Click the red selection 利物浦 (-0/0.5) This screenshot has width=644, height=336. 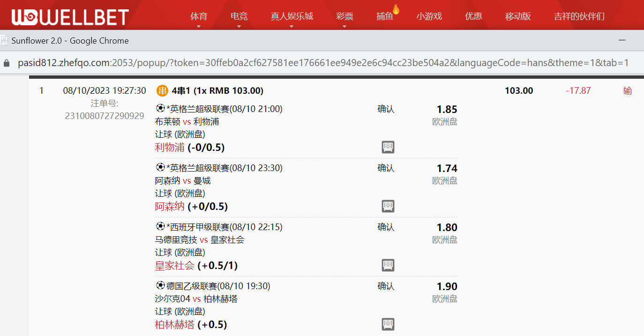pyautogui.click(x=190, y=147)
